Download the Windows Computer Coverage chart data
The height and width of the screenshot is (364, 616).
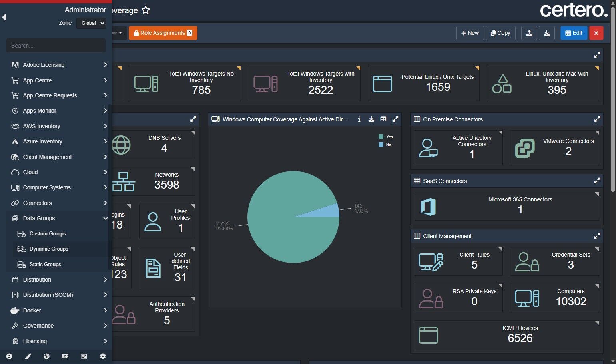point(371,119)
